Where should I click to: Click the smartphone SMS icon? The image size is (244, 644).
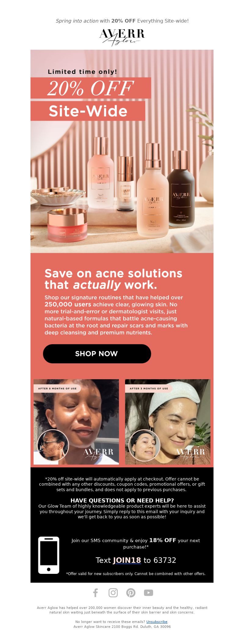click(49, 555)
